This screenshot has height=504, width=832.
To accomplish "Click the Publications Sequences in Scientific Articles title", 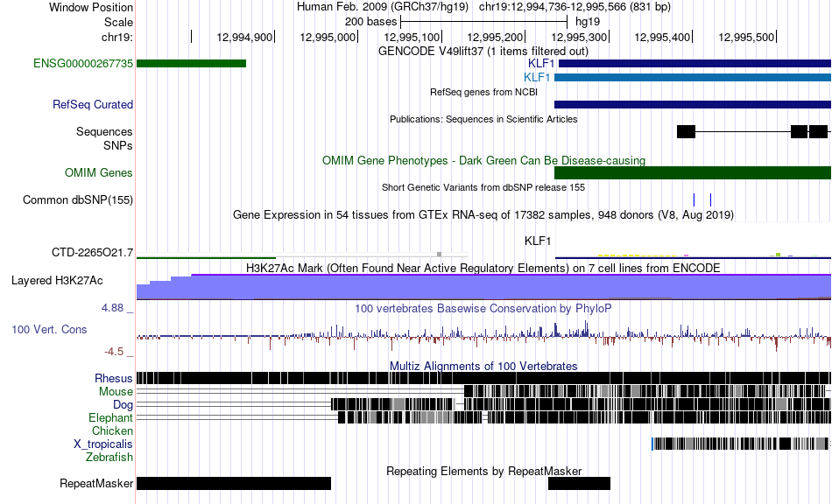I will (483, 119).
